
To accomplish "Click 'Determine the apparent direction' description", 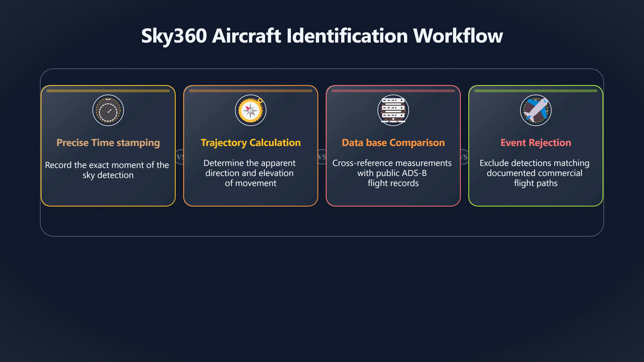I will click(250, 173).
